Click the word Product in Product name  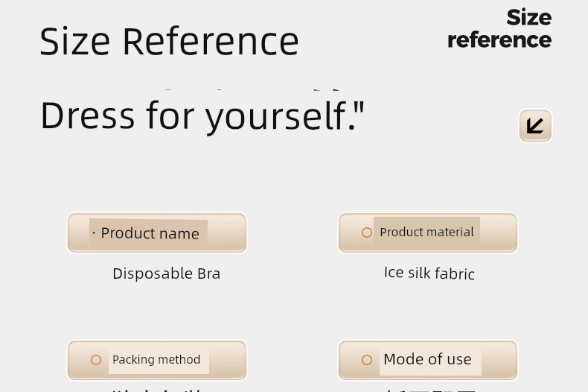[x=126, y=233]
